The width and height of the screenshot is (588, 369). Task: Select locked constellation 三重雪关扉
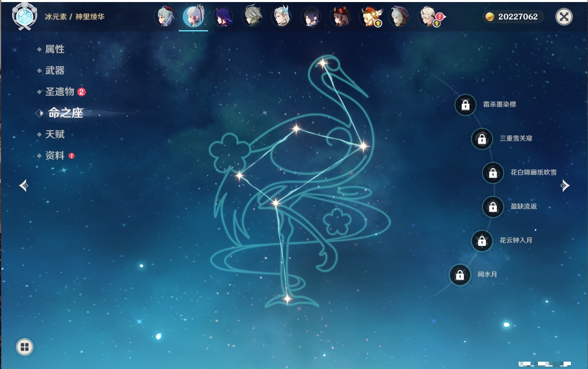[482, 139]
